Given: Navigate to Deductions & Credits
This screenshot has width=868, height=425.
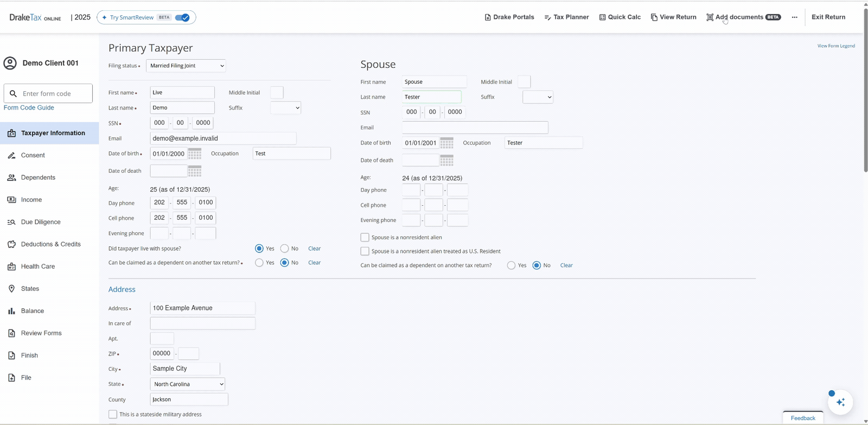Looking at the screenshot, I should 49,244.
